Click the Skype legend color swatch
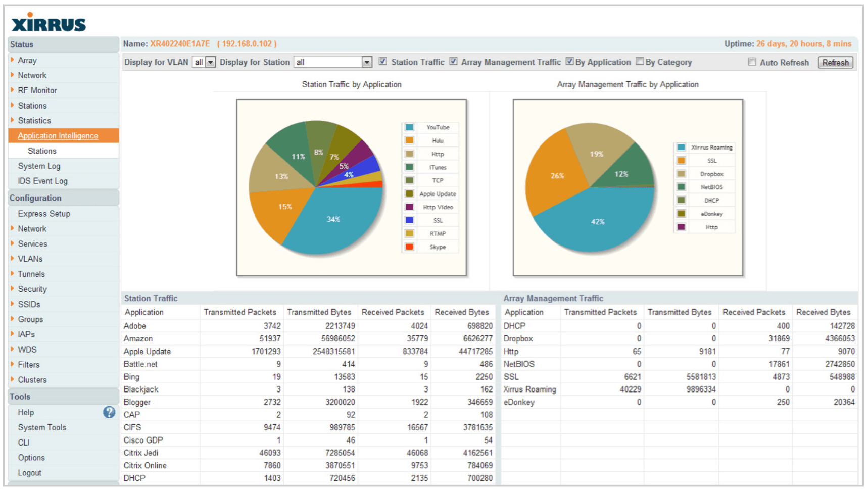 click(409, 247)
